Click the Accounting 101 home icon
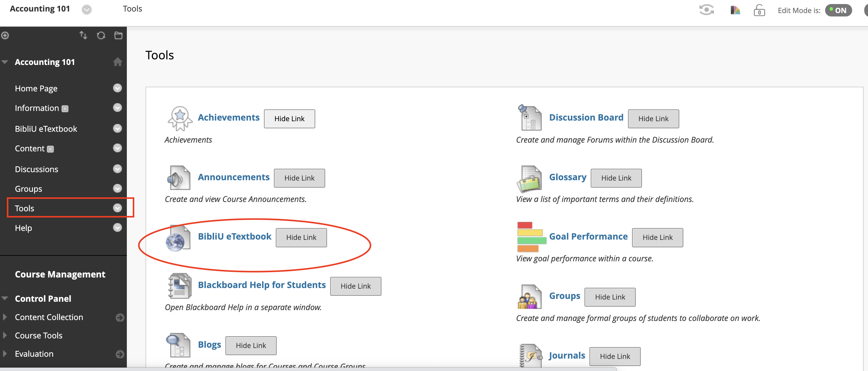Viewport: 868px width, 371px height. 117,62
